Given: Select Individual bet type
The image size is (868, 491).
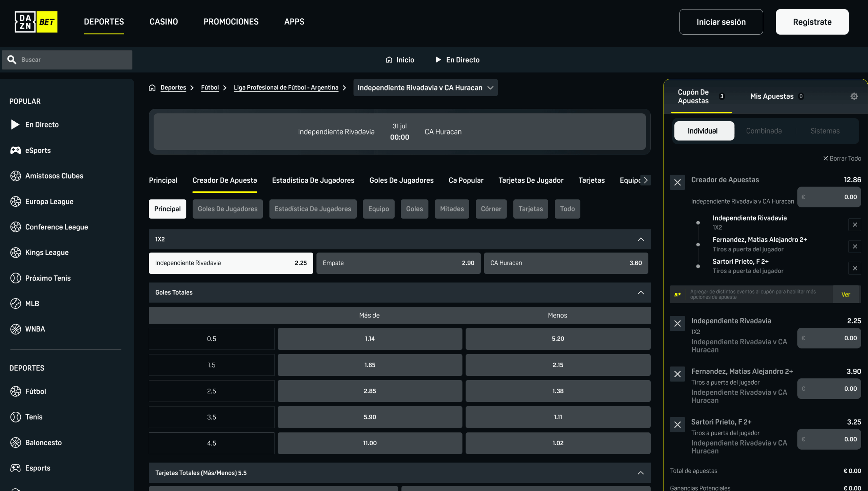Looking at the screenshot, I should pyautogui.click(x=704, y=131).
